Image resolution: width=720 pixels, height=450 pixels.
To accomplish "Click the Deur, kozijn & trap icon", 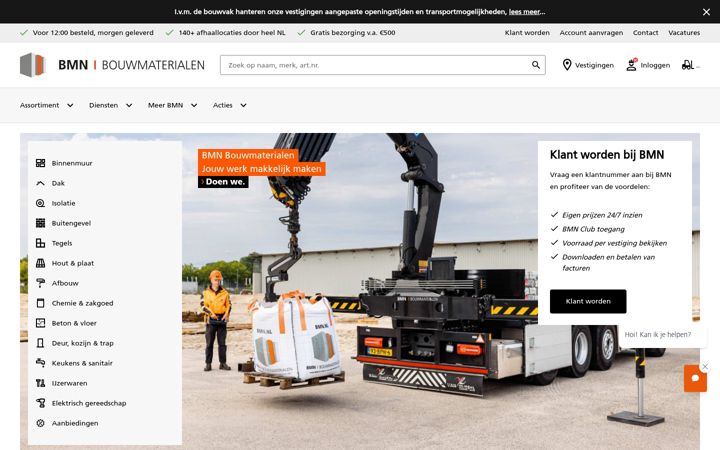I will tap(40, 343).
